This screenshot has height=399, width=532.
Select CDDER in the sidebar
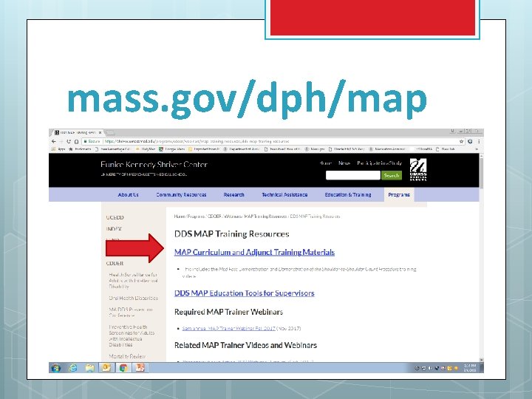tap(115, 263)
